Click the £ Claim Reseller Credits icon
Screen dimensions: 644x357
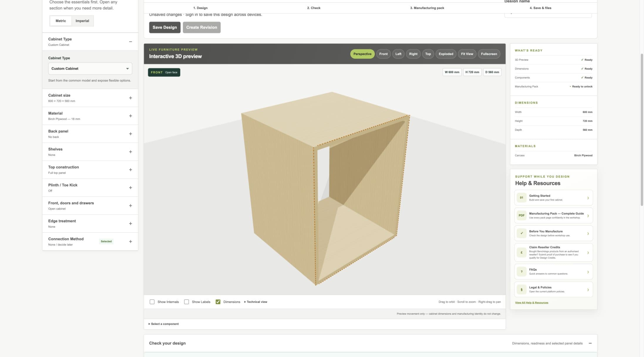522,252
